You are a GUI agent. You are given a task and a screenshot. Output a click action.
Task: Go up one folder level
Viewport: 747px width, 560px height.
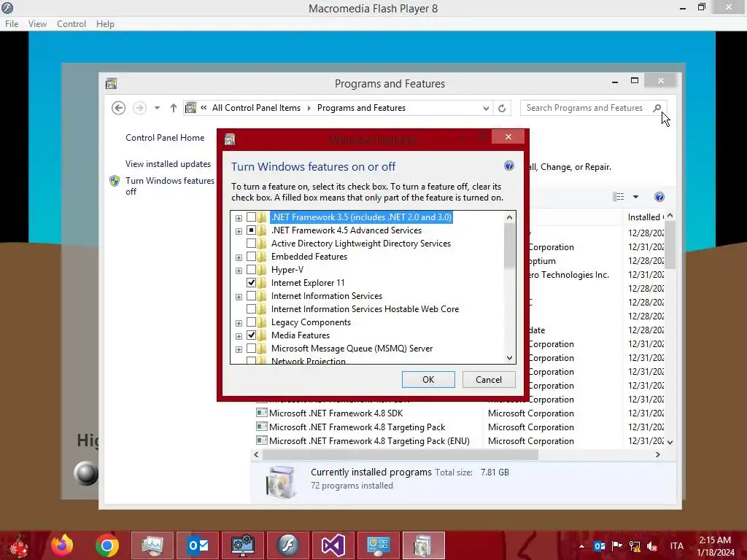[x=174, y=108]
